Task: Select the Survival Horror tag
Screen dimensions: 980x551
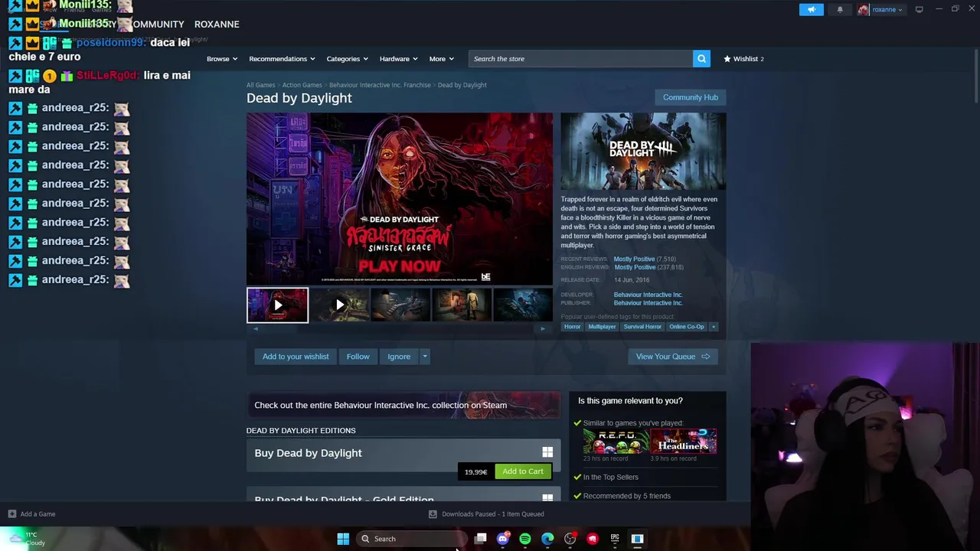Action: tap(642, 327)
